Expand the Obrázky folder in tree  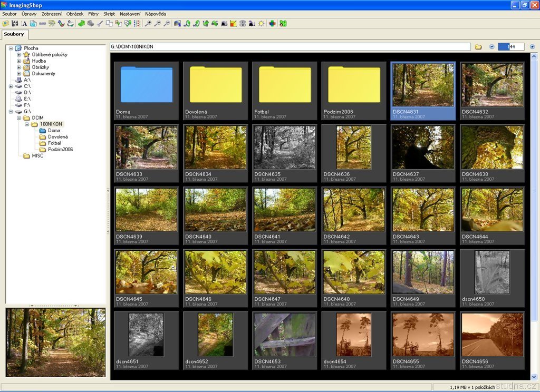19,67
